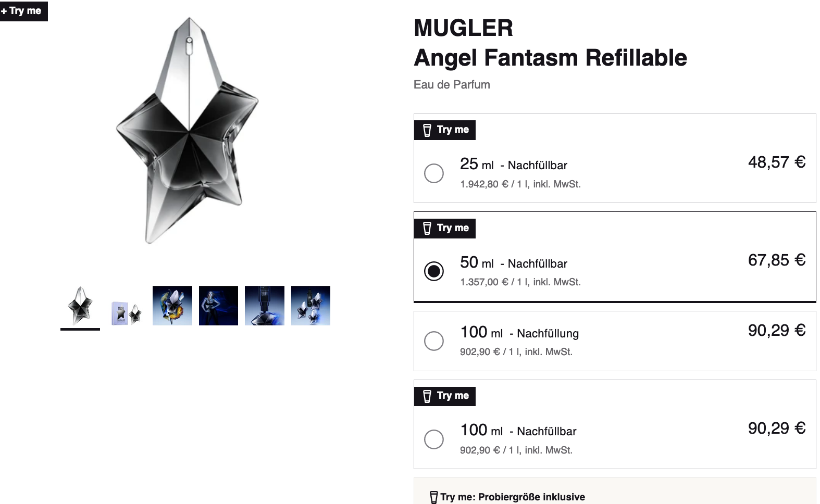The width and height of the screenshot is (820, 504).
Task: Choose the 100 ml Nachfüllung radio option
Action: coord(433,341)
